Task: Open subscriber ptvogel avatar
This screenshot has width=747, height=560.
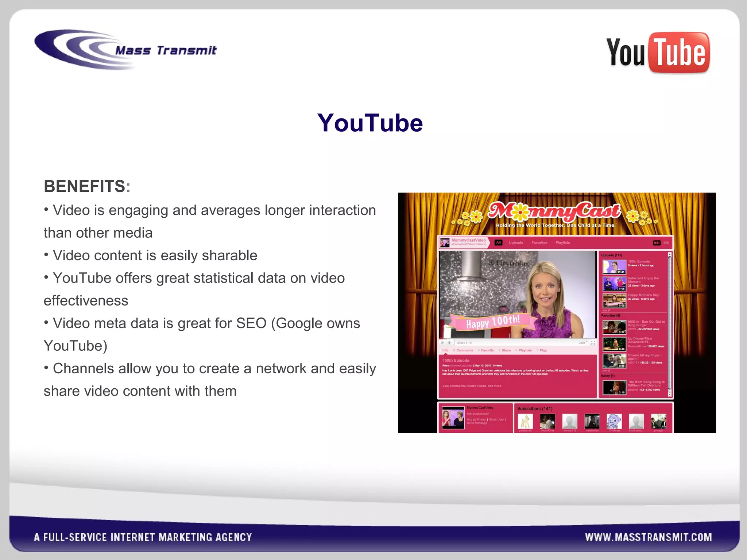Action: [659, 421]
